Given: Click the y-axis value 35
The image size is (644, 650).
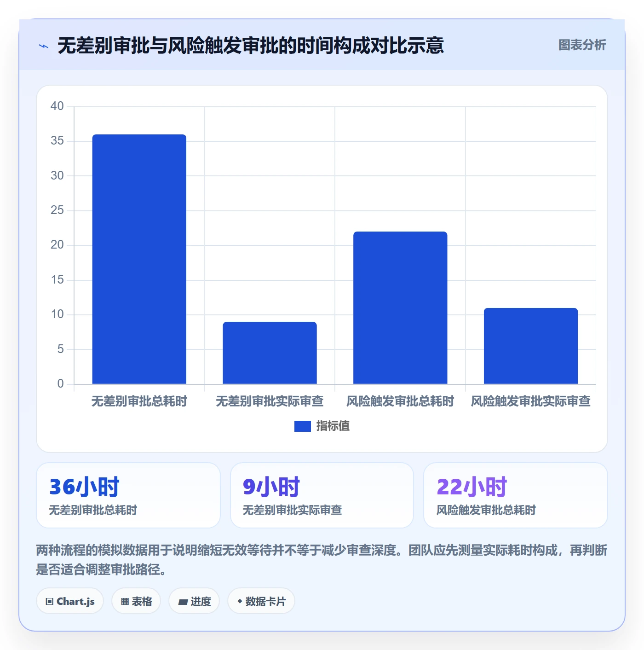Looking at the screenshot, I should (57, 141).
